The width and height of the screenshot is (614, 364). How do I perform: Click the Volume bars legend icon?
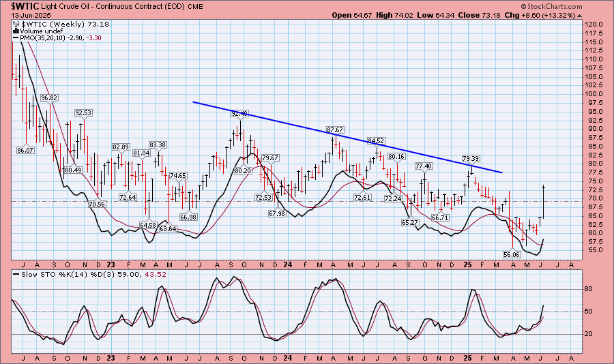tap(15, 31)
